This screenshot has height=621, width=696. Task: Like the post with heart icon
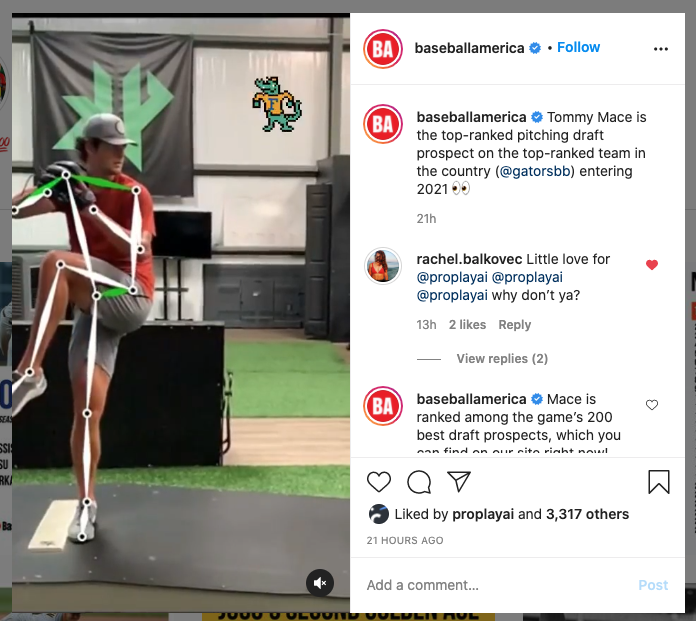tap(379, 482)
